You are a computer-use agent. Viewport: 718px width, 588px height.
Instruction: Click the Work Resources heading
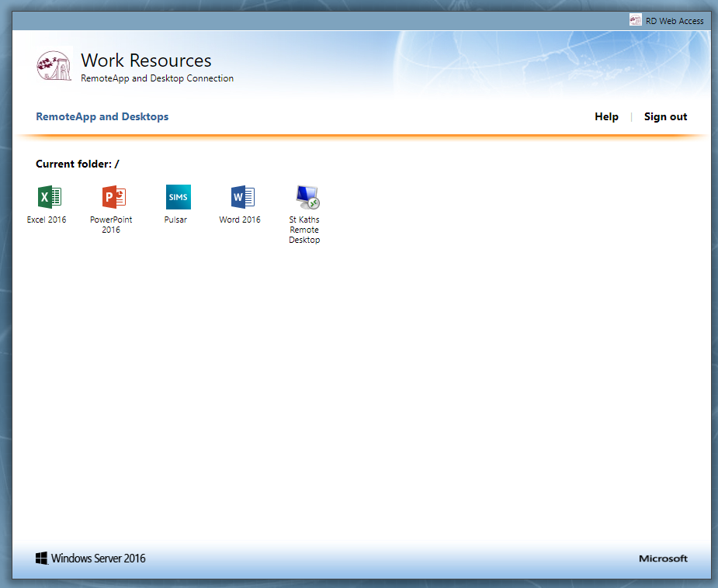pos(146,61)
